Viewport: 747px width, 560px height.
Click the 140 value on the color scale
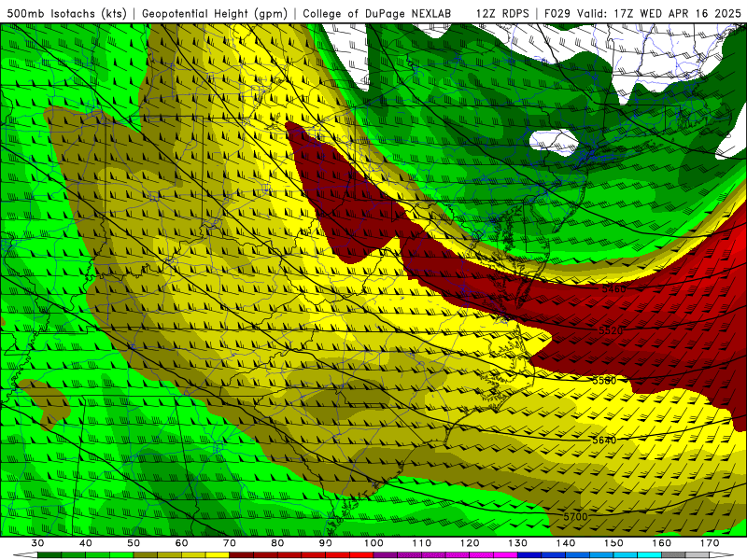pos(566,543)
